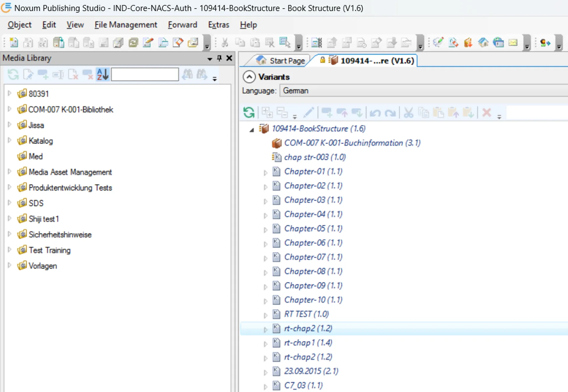Click the home page icon in main toolbar
568x392 pixels.
[x=483, y=43]
